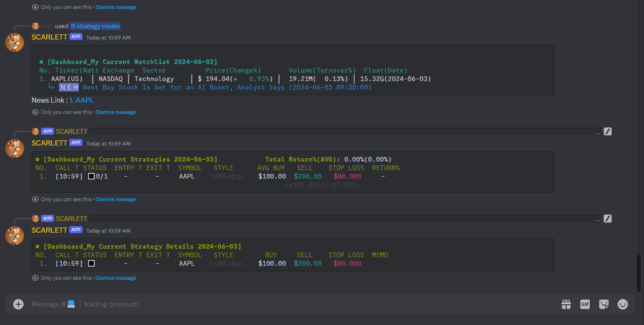Dismiss the message above the strategy create line
644x325 pixels.
coord(116,7)
